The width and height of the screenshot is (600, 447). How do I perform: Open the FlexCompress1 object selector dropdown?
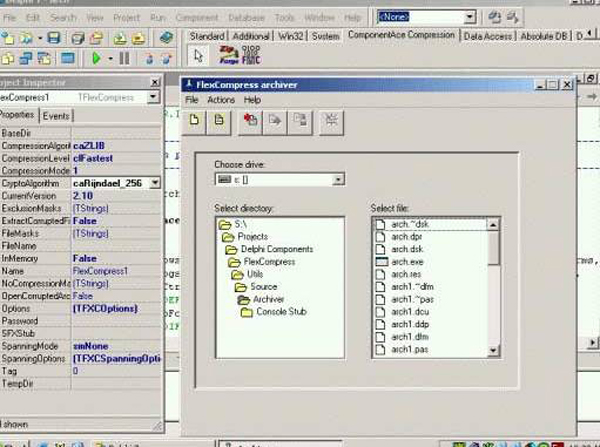(152, 98)
